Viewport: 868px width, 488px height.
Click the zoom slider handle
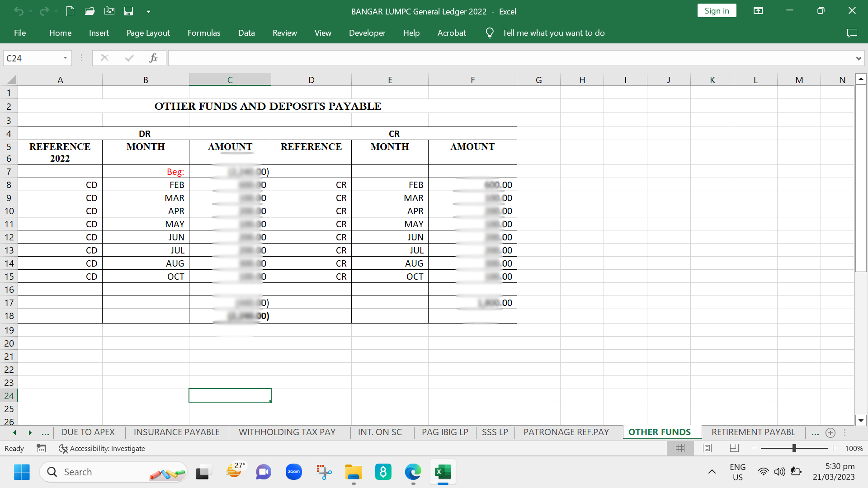794,448
